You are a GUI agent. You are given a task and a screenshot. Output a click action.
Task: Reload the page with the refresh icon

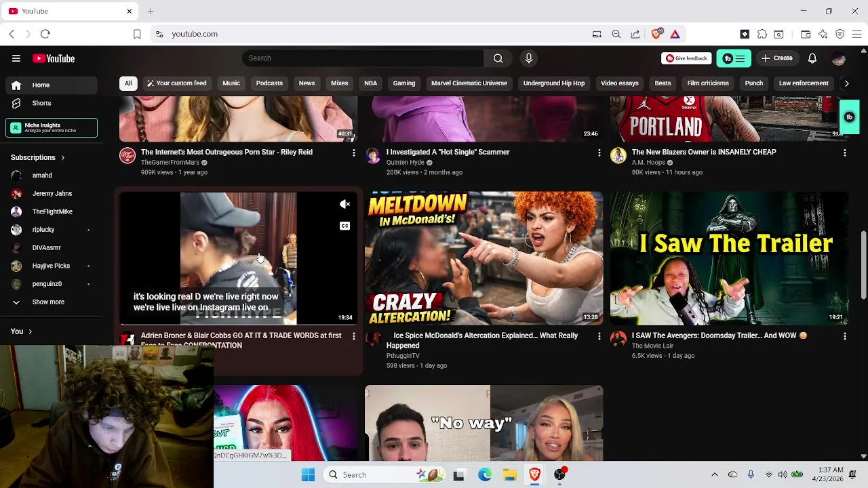45,34
